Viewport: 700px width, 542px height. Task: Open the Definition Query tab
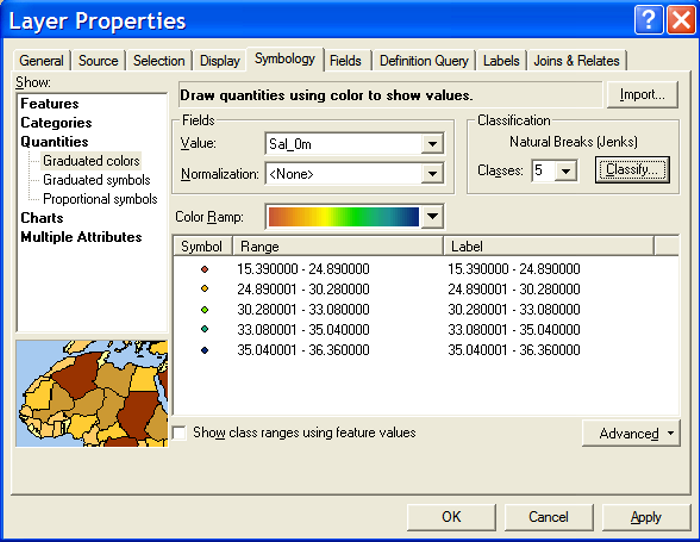click(423, 61)
